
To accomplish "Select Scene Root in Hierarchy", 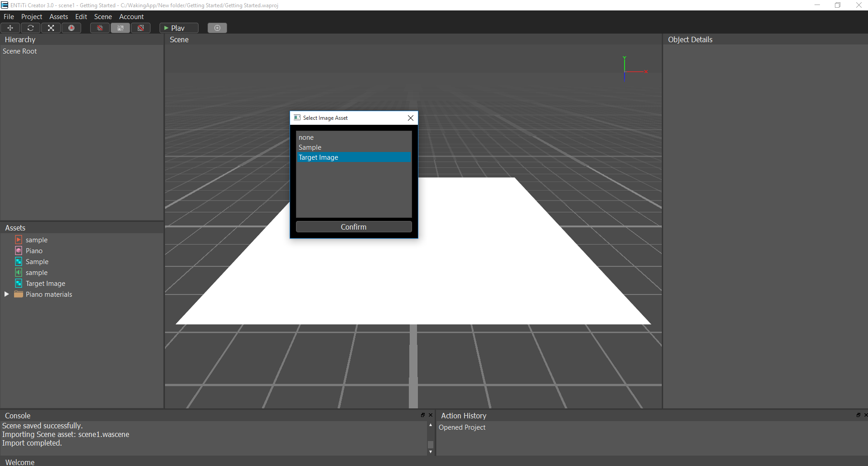I will pos(19,51).
